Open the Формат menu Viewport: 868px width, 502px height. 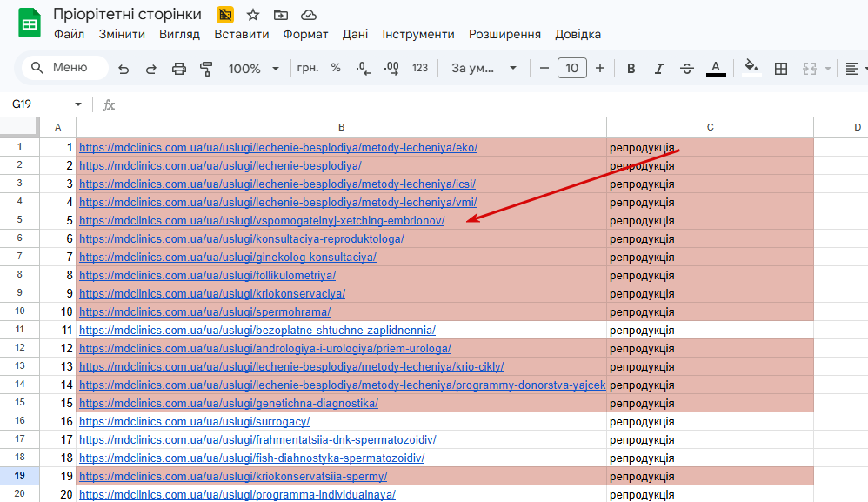(x=305, y=34)
